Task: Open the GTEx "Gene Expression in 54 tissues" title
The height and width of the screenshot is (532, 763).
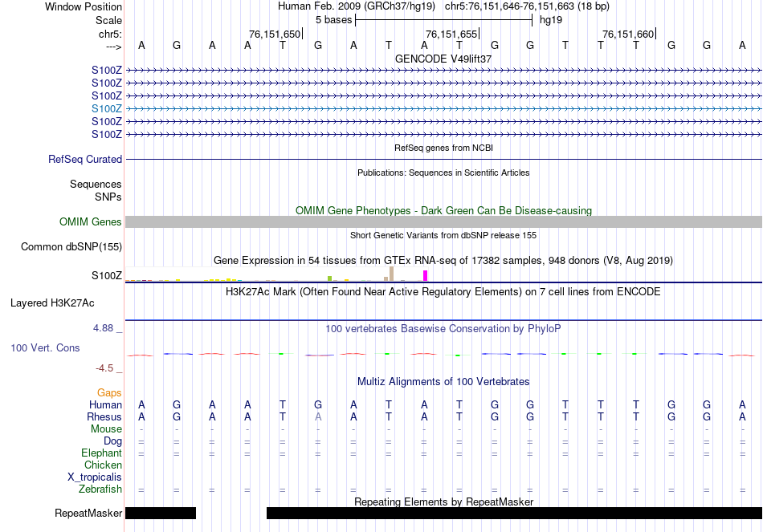Action: point(443,261)
